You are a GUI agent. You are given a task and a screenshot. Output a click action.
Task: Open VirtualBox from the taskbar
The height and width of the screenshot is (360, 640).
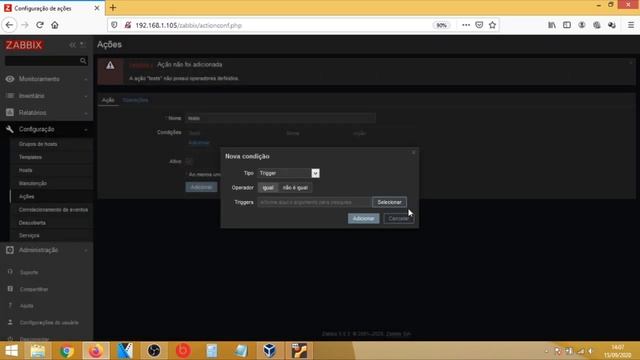click(269, 351)
